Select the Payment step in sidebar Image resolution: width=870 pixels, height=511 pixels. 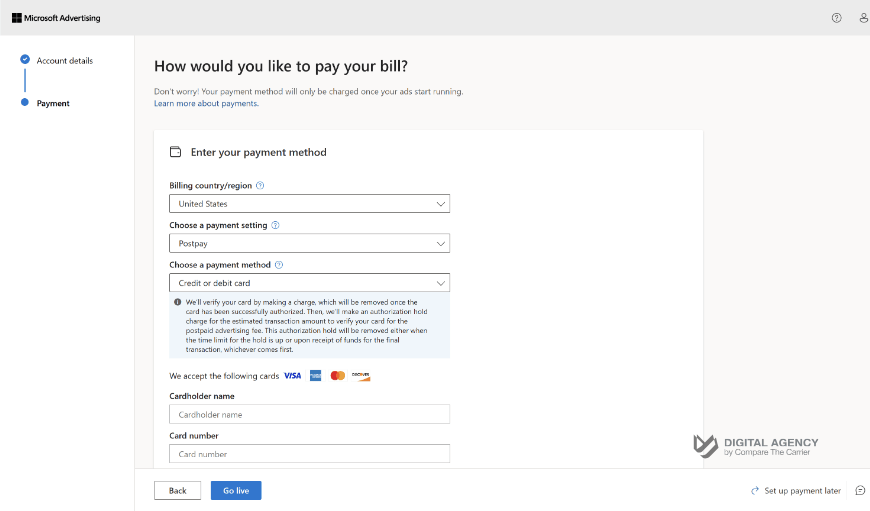coord(53,103)
